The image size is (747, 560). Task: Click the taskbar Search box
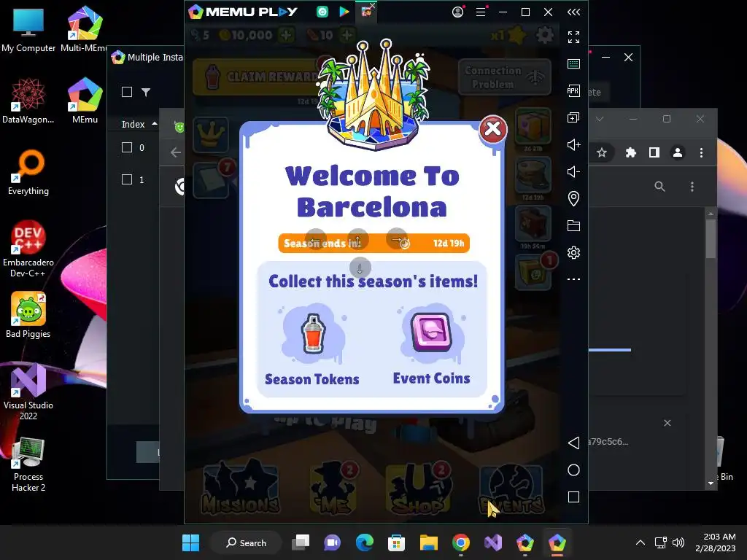coord(247,542)
